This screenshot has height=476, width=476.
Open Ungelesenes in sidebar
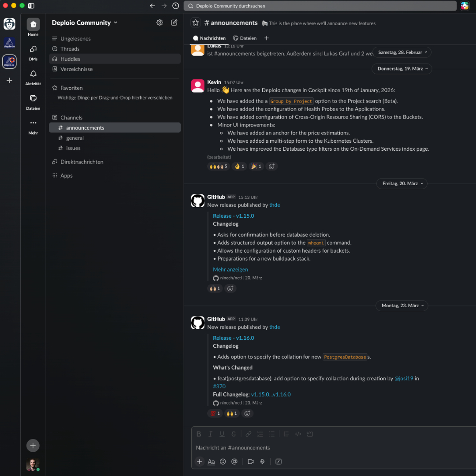(115, 38)
